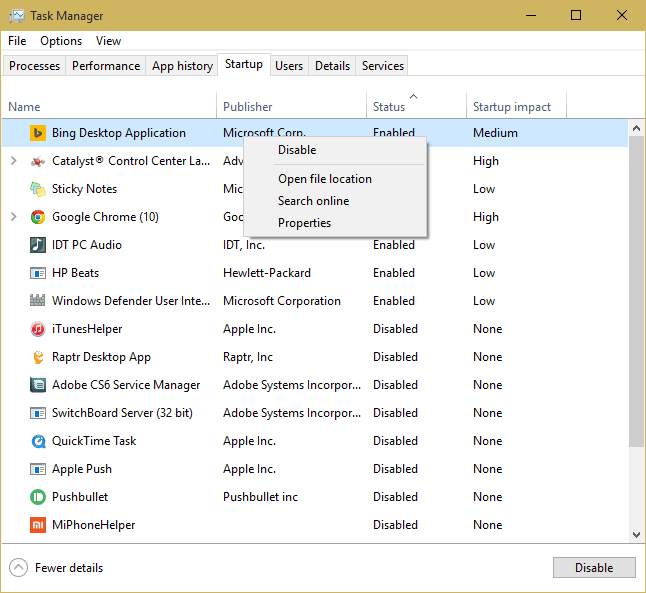Switch to the Users tab

click(289, 66)
